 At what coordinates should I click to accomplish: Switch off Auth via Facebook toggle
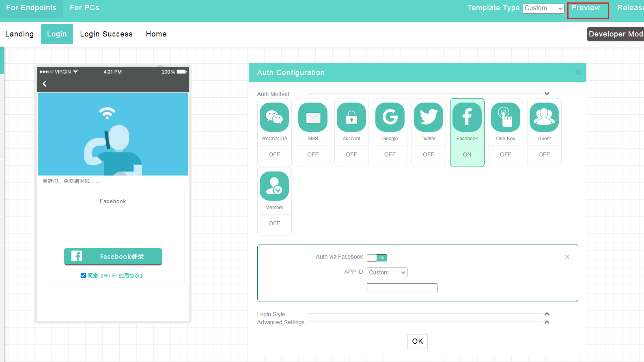coord(377,258)
